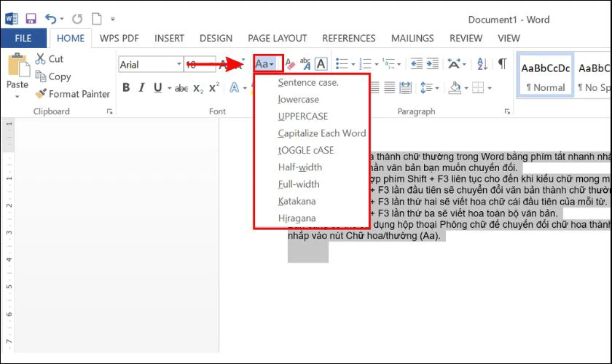
Task: Click the Bullets list icon
Action: (341, 65)
